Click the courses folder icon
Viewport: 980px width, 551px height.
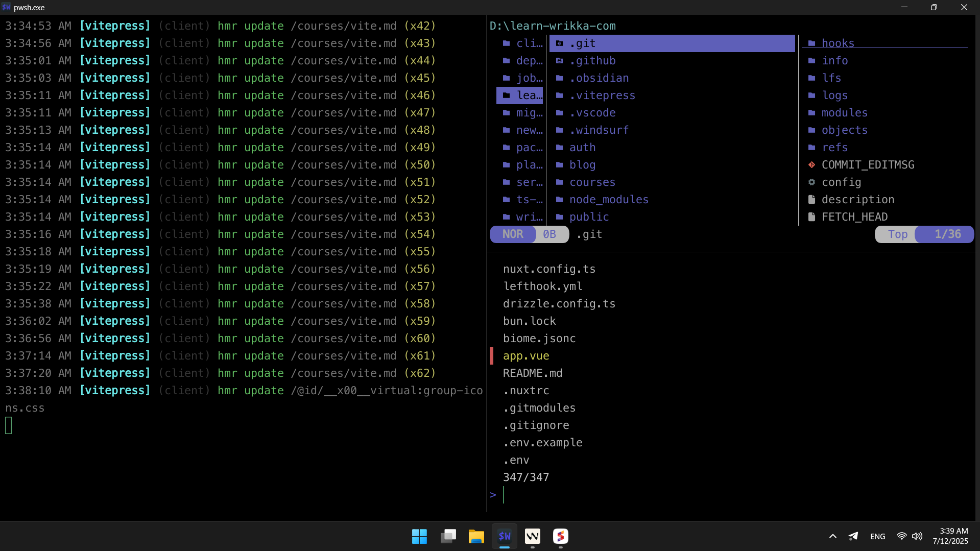coord(560,182)
